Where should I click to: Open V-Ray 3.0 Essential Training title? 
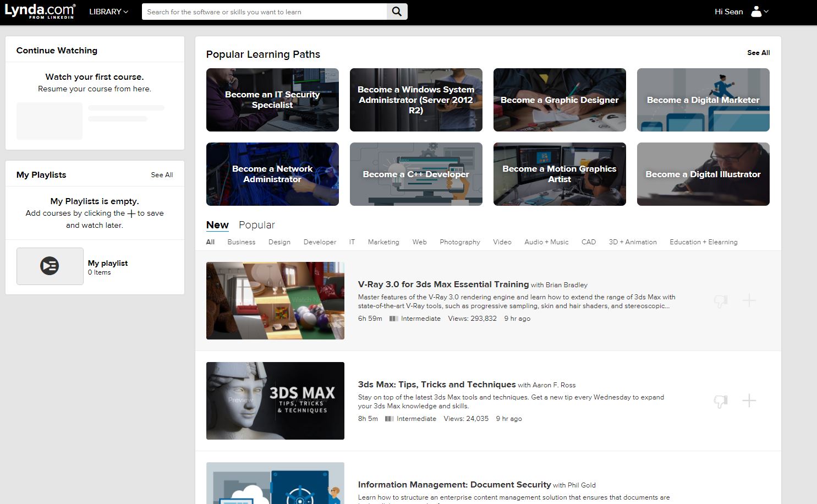coord(443,284)
